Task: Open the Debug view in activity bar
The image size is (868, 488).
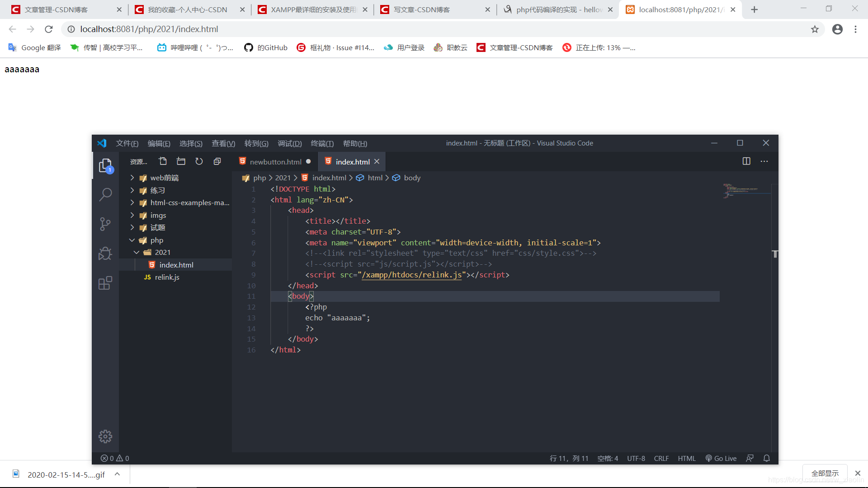Action: coord(105,253)
